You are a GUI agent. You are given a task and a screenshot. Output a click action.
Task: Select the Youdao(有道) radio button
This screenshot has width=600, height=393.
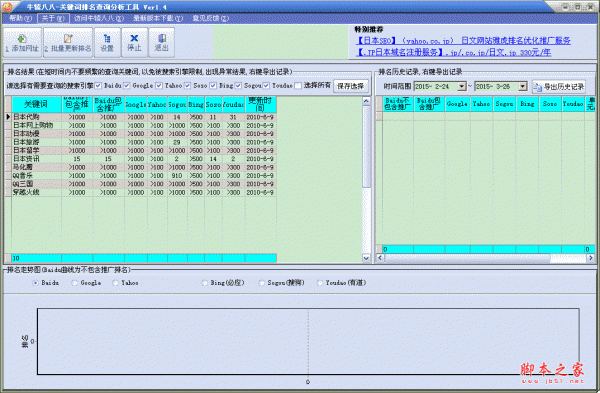pos(320,283)
